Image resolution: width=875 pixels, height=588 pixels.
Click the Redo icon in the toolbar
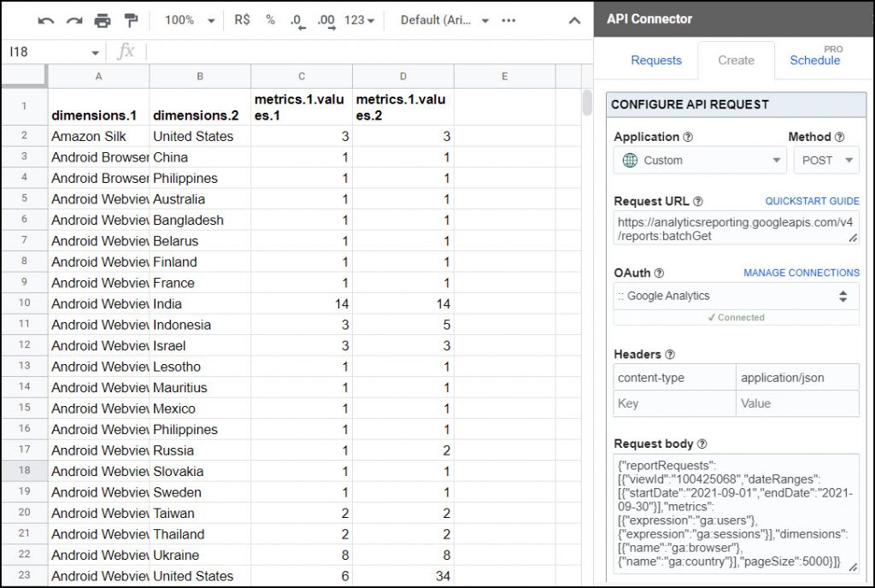click(74, 21)
